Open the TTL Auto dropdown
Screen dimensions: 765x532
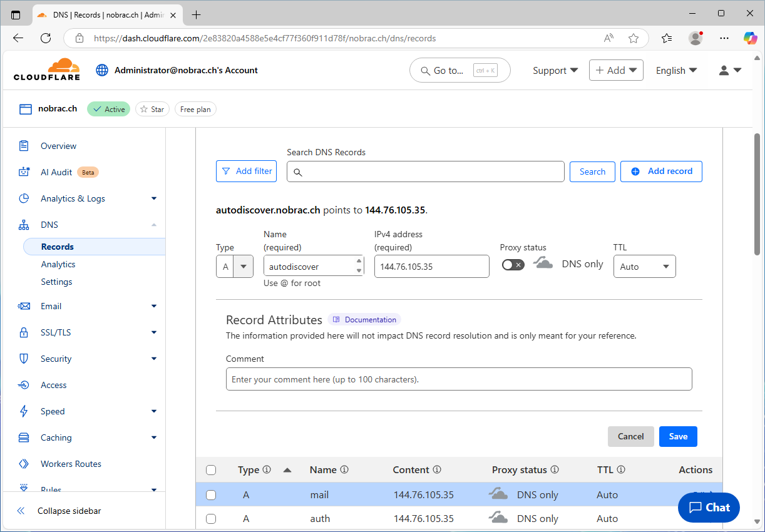click(x=645, y=267)
